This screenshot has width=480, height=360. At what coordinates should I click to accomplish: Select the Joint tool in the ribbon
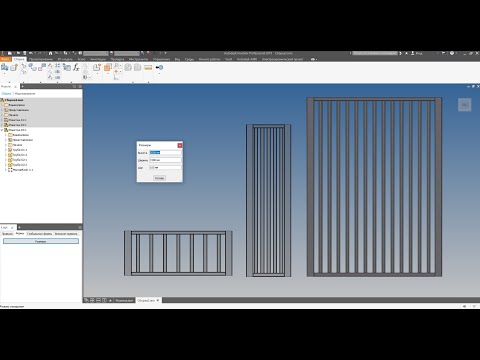click(x=33, y=67)
